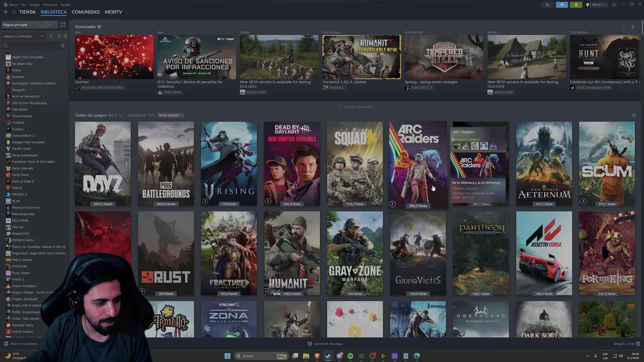Open the friends activity icon in header
The height and width of the screenshot is (362, 644).
click(547, 5)
